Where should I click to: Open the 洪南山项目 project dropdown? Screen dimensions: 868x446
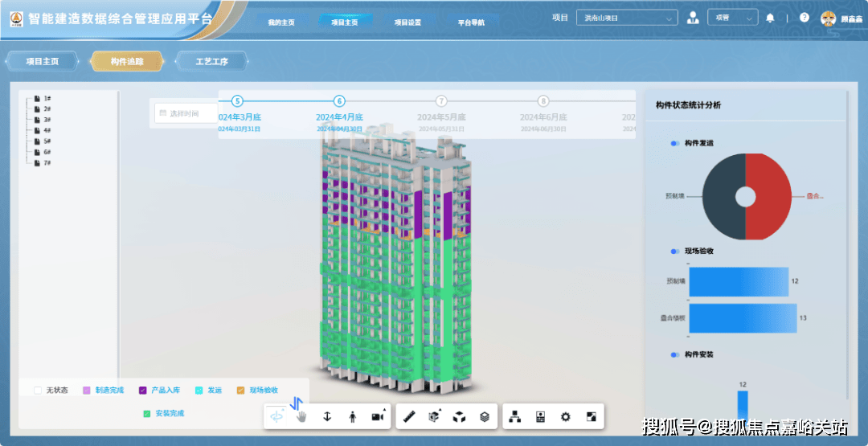tap(626, 18)
